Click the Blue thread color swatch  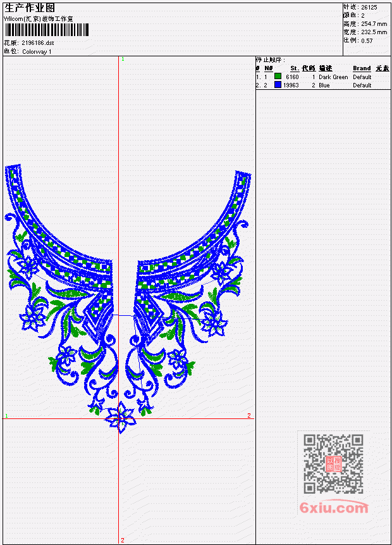coord(278,84)
